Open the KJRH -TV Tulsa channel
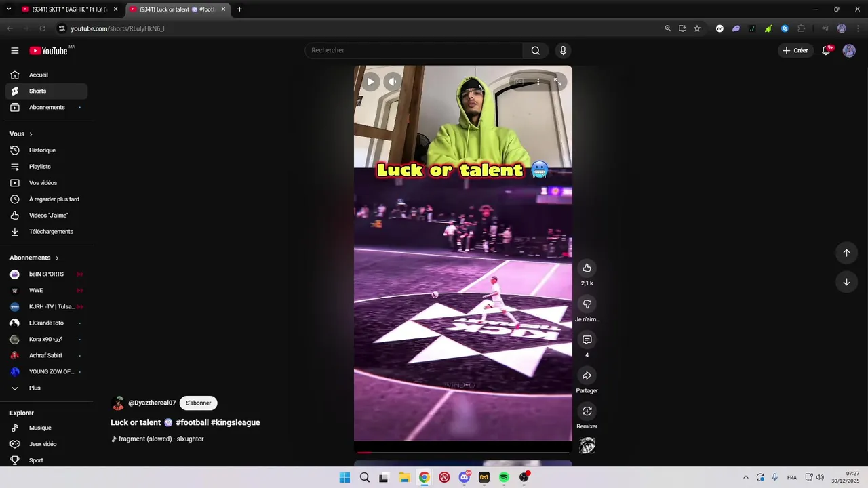Screen dimensions: 868x488 [x=46, y=306]
